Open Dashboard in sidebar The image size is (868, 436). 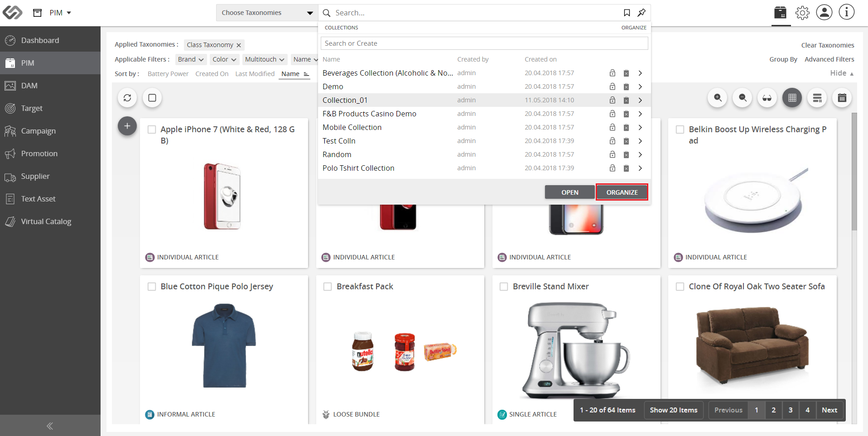(x=50, y=40)
